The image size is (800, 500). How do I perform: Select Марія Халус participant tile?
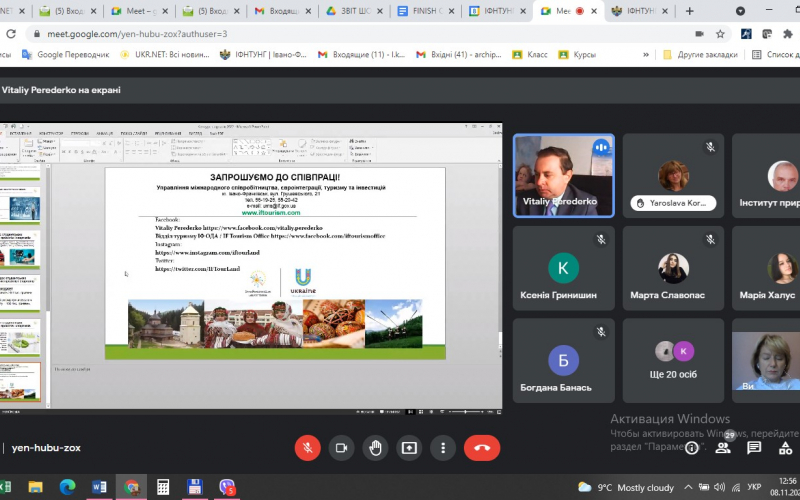point(766,268)
